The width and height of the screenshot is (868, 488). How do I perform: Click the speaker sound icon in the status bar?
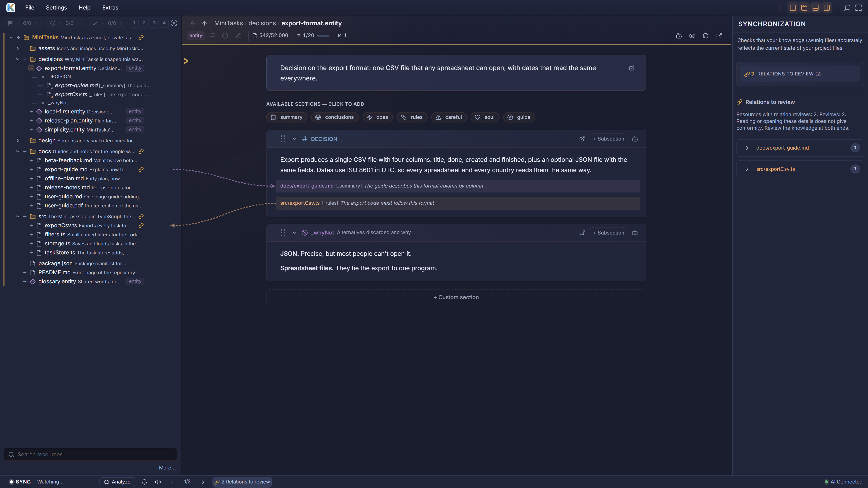[x=158, y=482]
